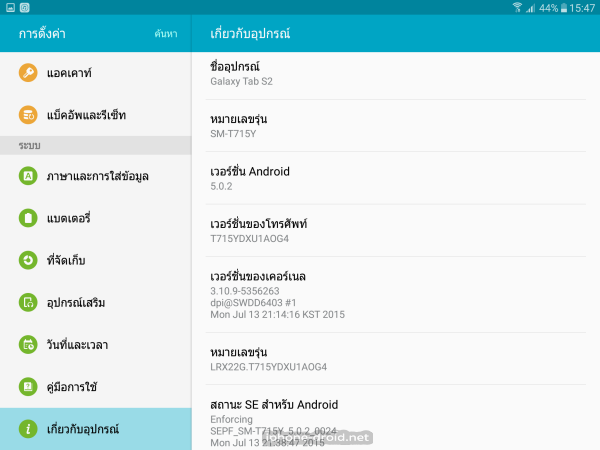This screenshot has height=450, width=600.
Task: Tap the screenshot notification icon
Action: [10, 7]
